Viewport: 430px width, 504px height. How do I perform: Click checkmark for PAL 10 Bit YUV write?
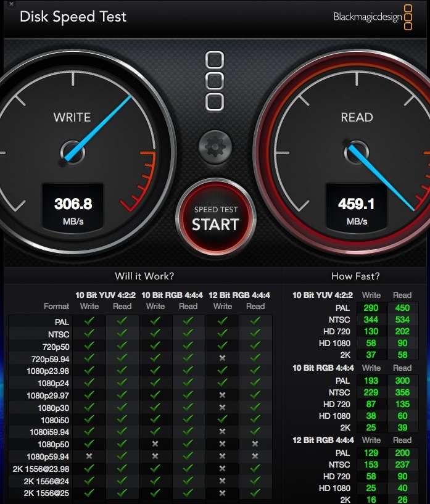pyautogui.click(x=89, y=321)
